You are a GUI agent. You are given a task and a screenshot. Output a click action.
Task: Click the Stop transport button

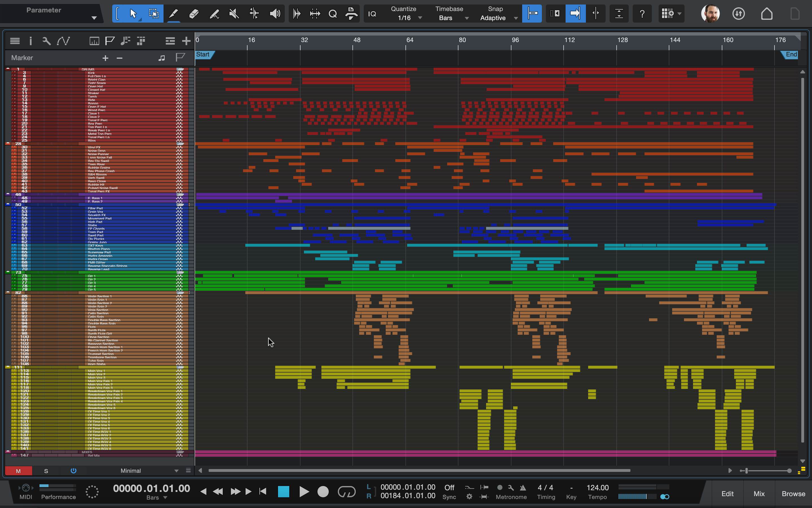coord(284,492)
